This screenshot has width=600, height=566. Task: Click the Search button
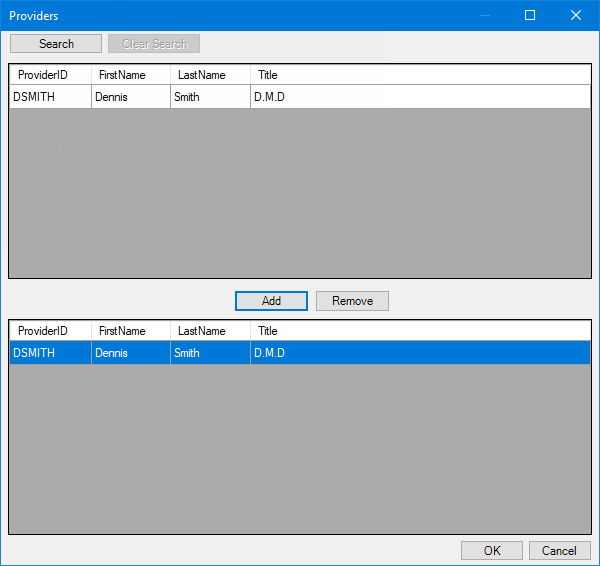click(56, 44)
